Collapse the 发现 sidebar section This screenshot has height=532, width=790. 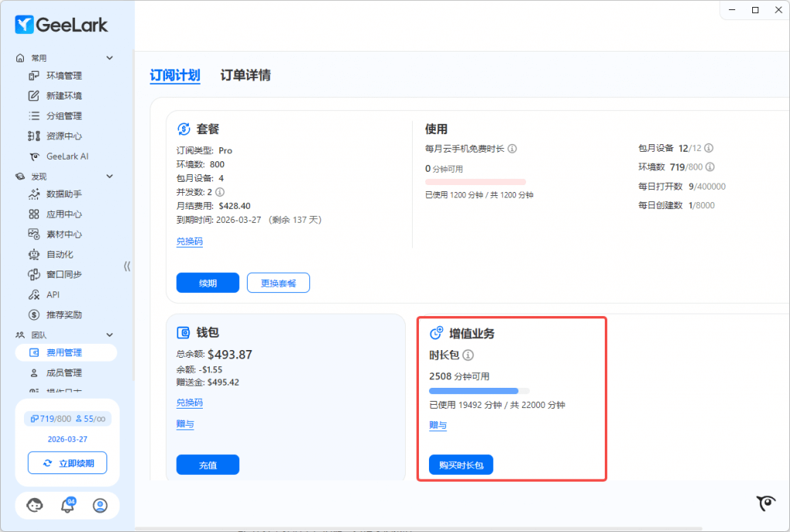click(x=110, y=177)
